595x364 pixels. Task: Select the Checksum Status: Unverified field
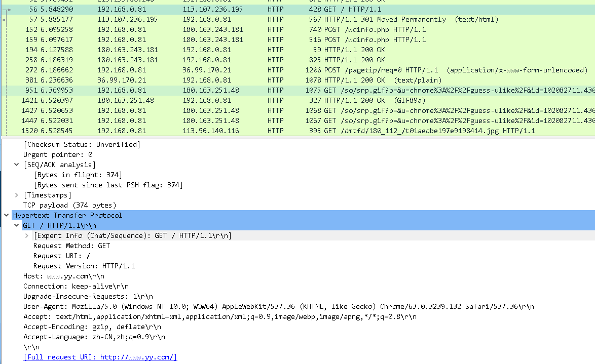pos(82,144)
